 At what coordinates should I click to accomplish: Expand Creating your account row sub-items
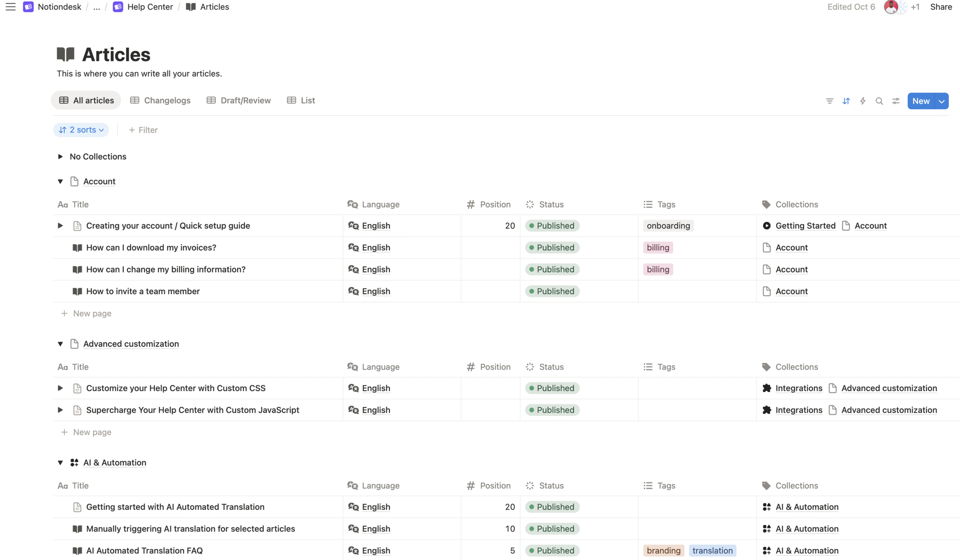[x=60, y=225]
